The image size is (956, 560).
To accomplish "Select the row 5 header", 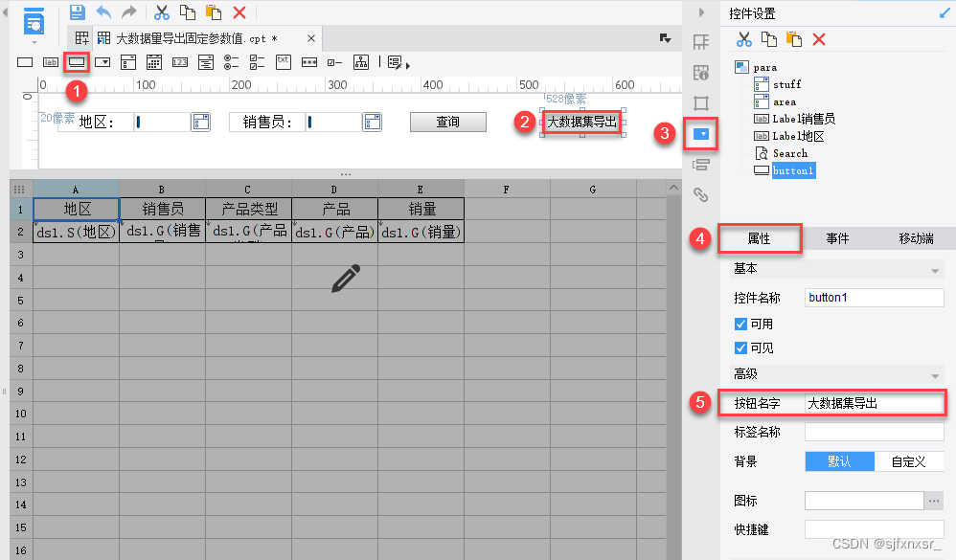I will [21, 301].
